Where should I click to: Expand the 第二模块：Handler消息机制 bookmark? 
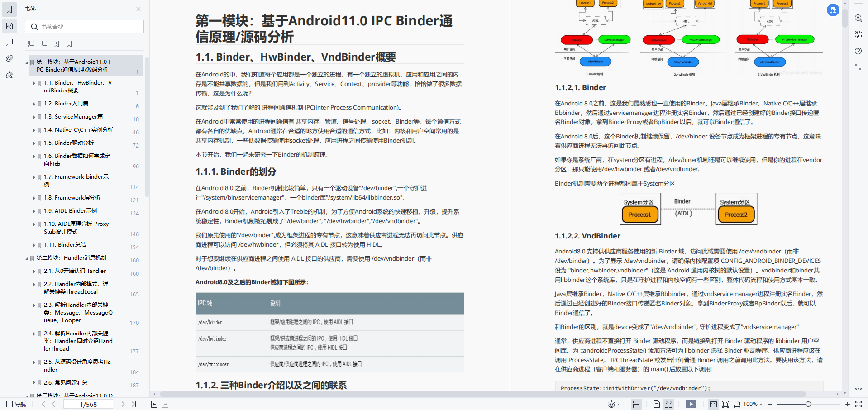coord(27,258)
